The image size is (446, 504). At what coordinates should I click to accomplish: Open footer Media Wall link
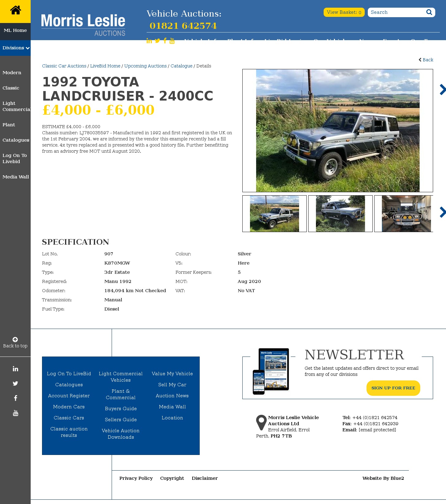[172, 407]
